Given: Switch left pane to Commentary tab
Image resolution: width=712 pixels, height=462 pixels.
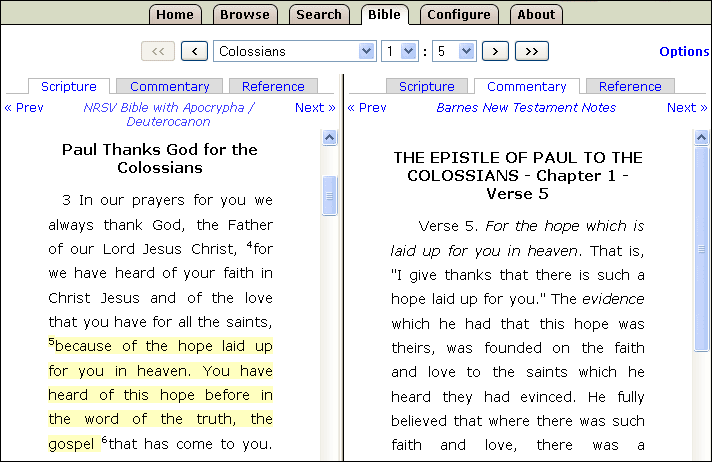Looking at the screenshot, I should [x=169, y=86].
